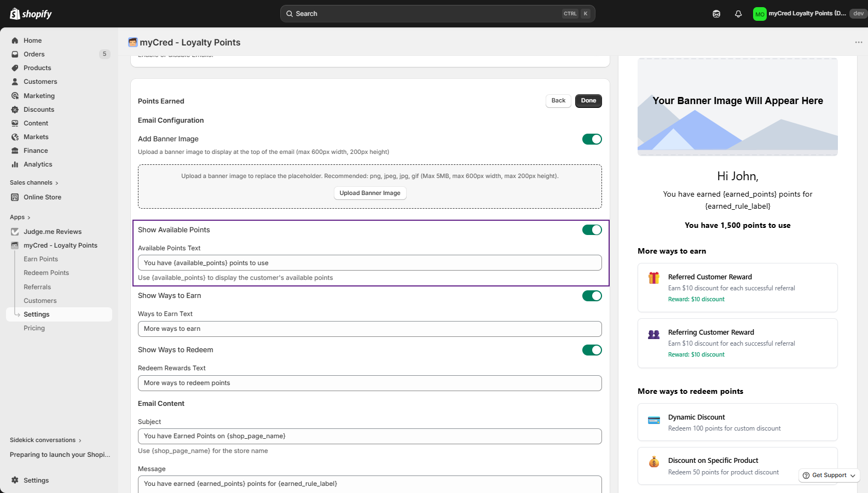The height and width of the screenshot is (493, 868).
Task: Click the Shopify logo in the top bar
Action: (31, 14)
